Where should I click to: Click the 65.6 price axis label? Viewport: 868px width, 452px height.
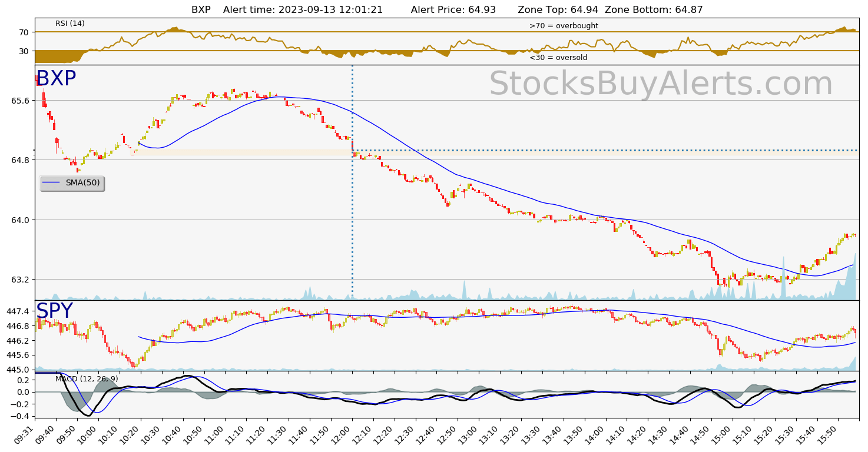click(x=20, y=101)
